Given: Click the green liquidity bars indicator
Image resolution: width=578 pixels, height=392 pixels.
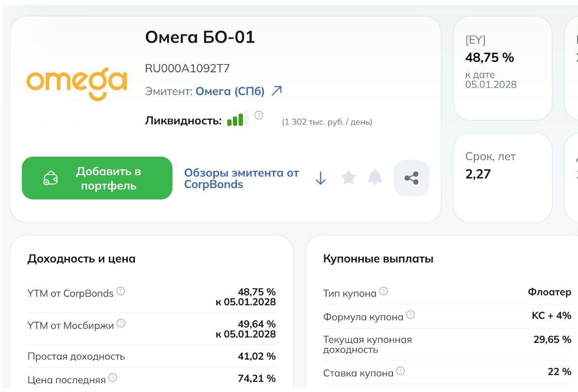Looking at the screenshot, I should [x=238, y=119].
